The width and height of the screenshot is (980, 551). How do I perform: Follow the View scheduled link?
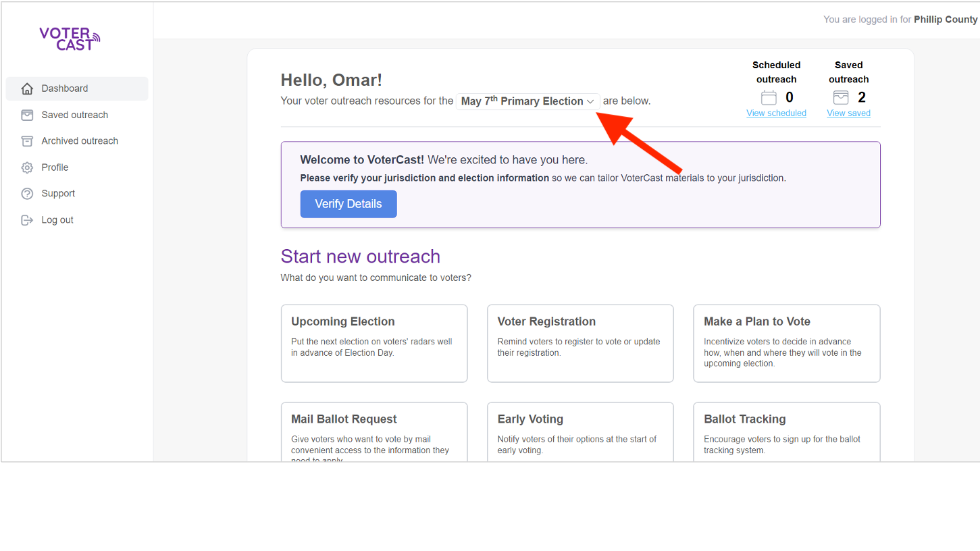(776, 113)
